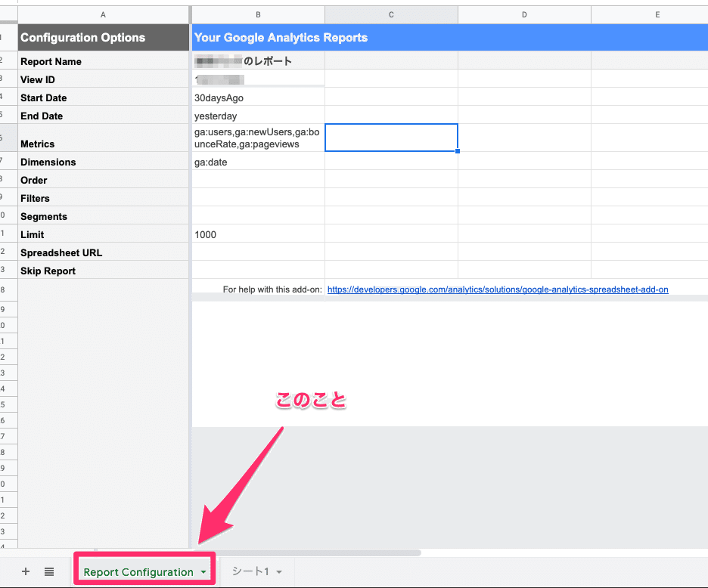Select column C header
The width and height of the screenshot is (708, 588).
(x=391, y=15)
